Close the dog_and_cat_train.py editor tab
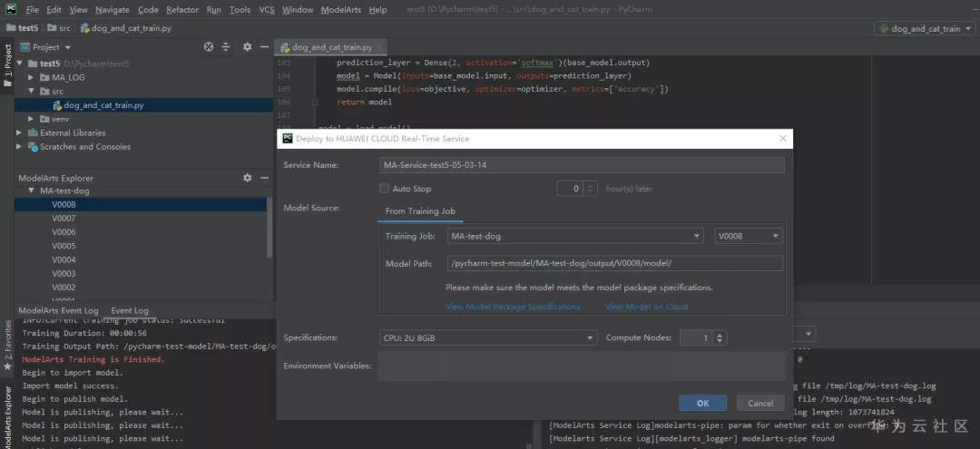This screenshot has height=449, width=980. click(x=379, y=47)
